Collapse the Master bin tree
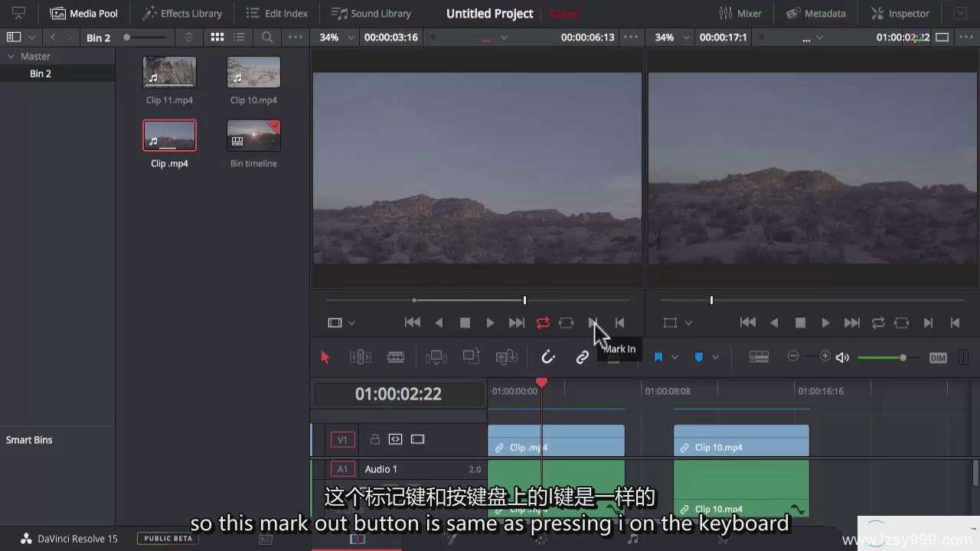 11,57
